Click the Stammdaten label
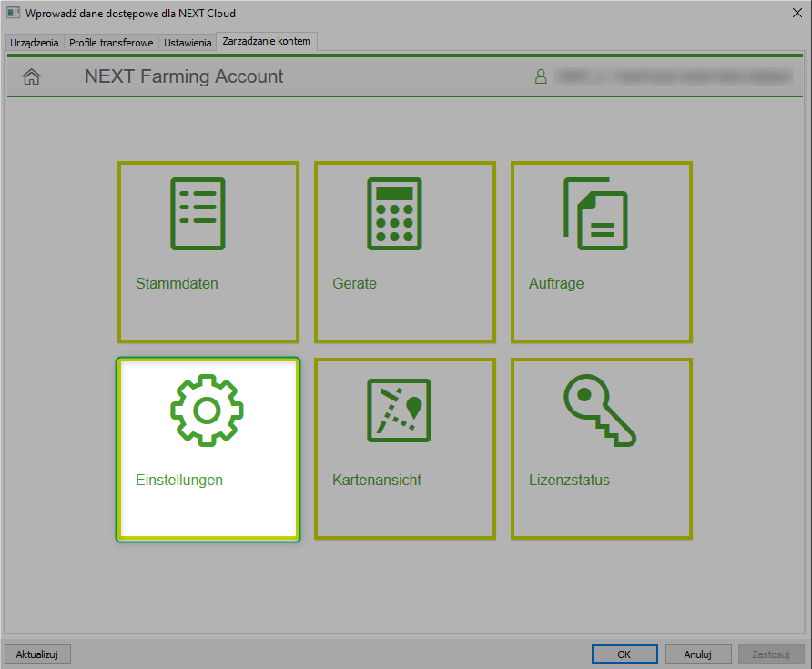812x669 pixels. point(177,283)
